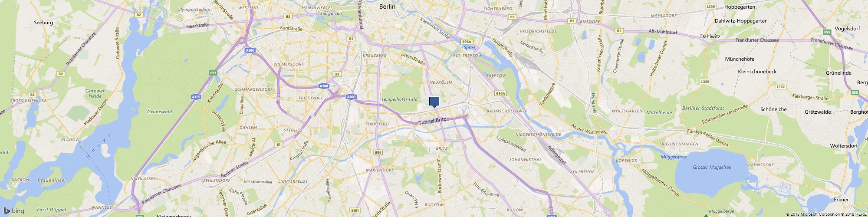Click the Berlin city label
Screen dimensions: 868x217
[387, 7]
